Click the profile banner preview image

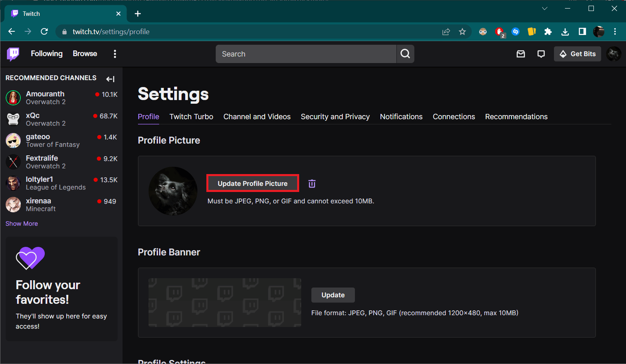[225, 303]
